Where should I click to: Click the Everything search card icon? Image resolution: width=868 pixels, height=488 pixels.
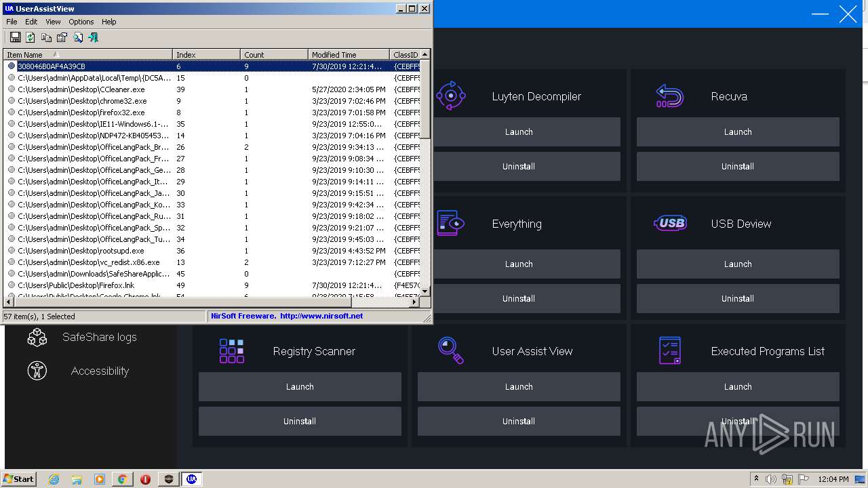coord(451,223)
